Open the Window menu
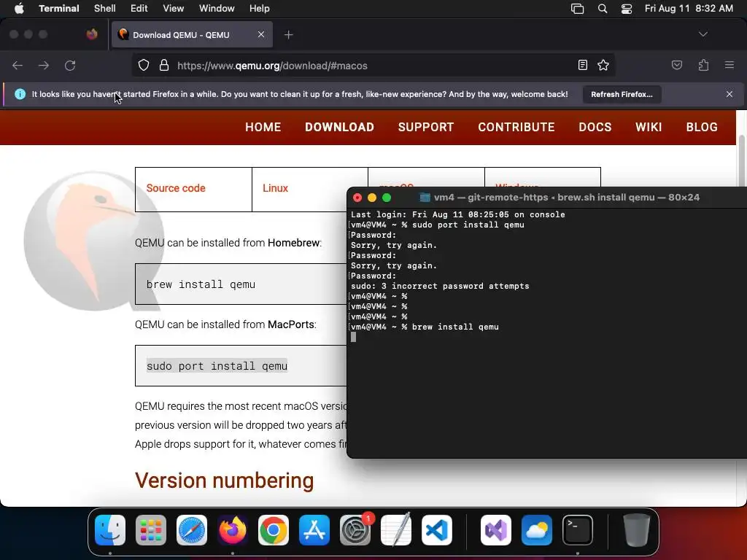This screenshot has height=560, width=747. click(216, 8)
